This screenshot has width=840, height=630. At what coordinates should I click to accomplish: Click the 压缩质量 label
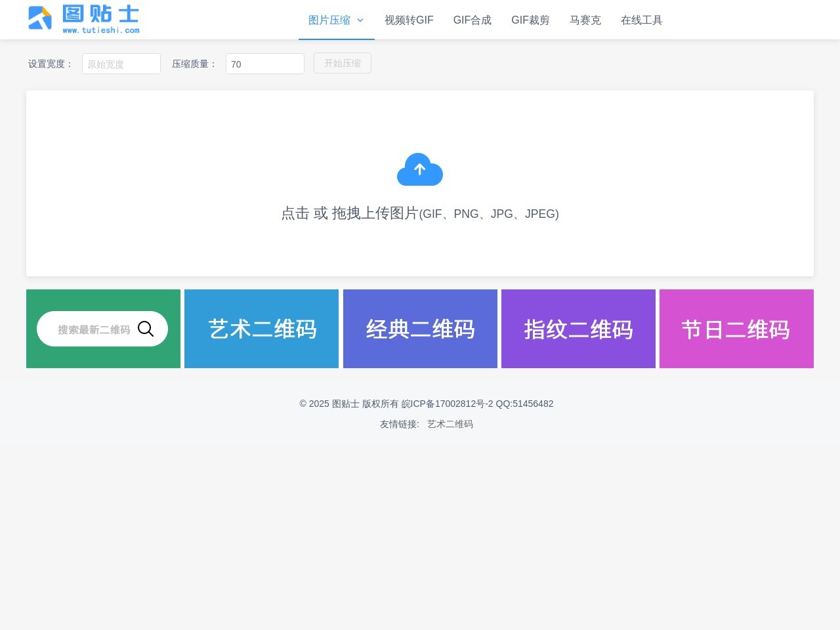click(194, 64)
